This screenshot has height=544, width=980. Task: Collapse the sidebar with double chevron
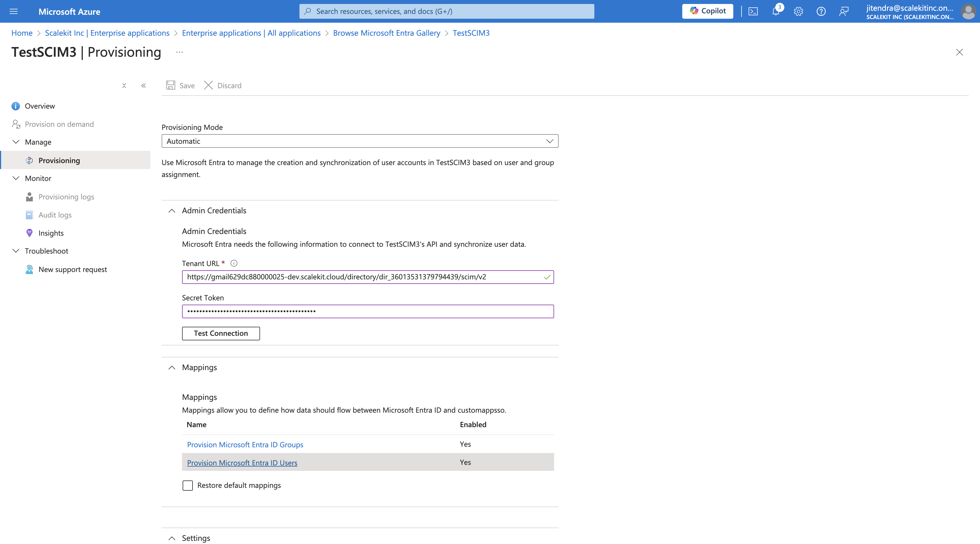143,86
